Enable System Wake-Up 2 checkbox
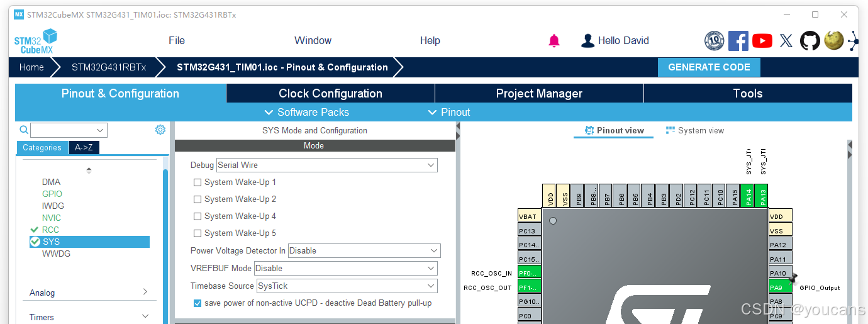 pos(198,199)
